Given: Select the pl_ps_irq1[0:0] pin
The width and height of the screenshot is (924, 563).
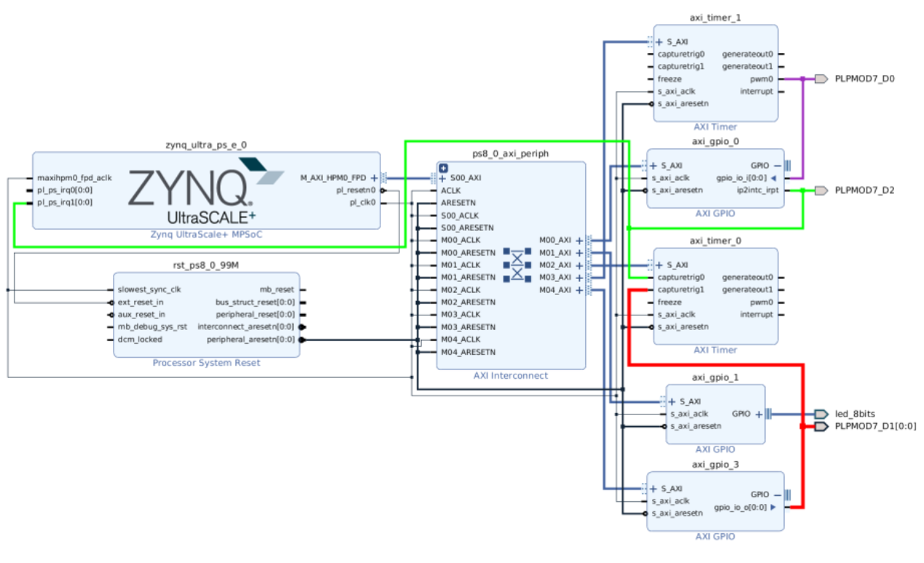Looking at the screenshot, I should pyautogui.click(x=65, y=202).
